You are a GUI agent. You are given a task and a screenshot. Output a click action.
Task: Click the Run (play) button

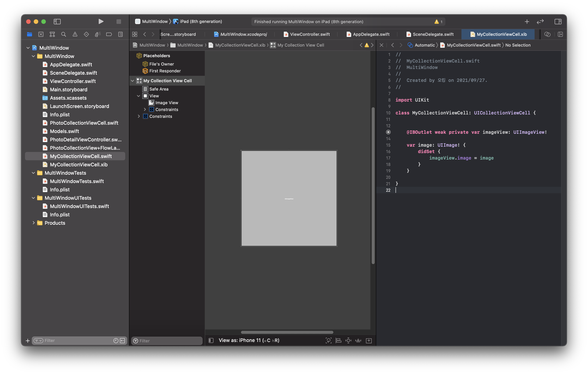coord(101,21)
